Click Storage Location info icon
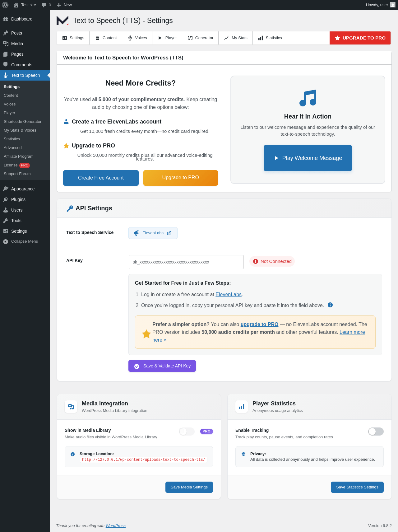 point(73,454)
